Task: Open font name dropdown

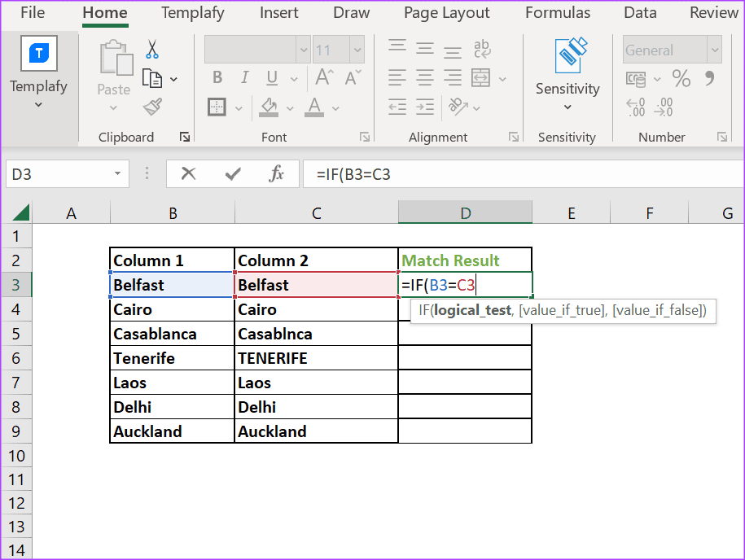Action: [303, 50]
